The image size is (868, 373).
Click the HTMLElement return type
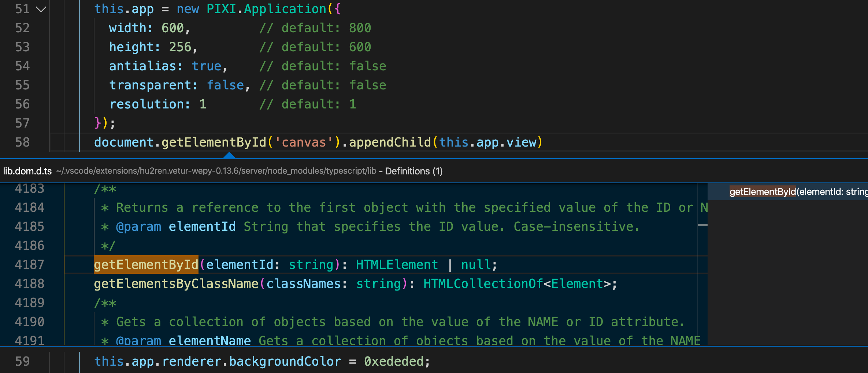click(397, 265)
